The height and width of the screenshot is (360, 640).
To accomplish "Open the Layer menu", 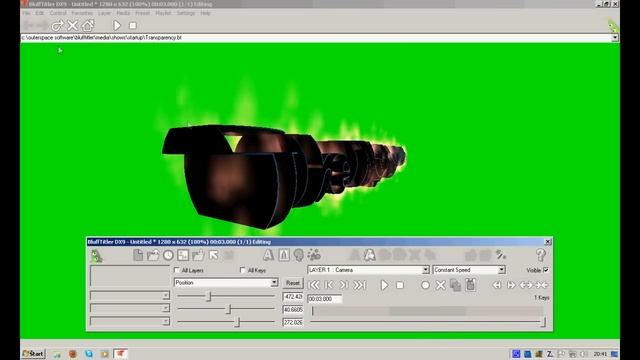I will coord(104,13).
